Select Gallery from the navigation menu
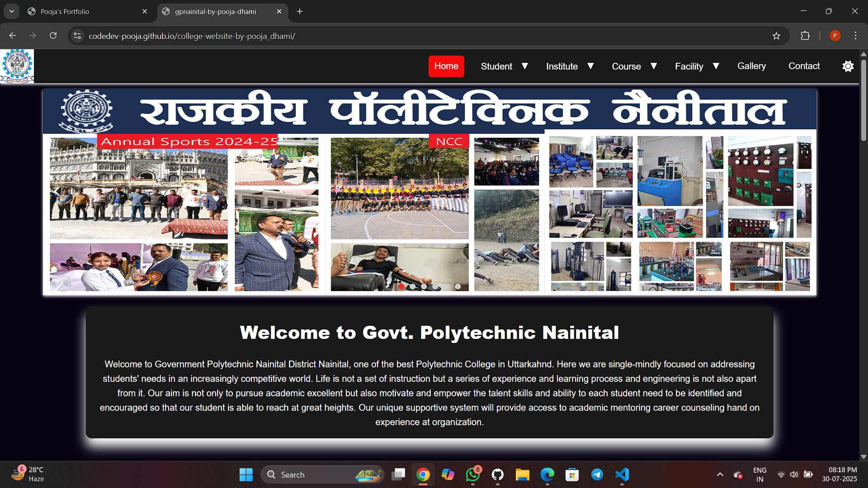 [x=751, y=66]
